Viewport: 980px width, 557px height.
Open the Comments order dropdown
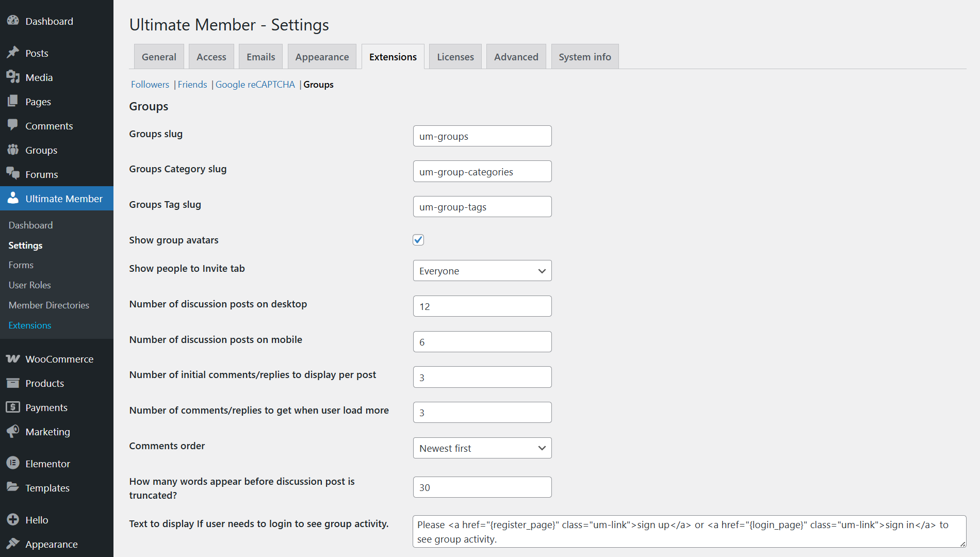click(482, 448)
